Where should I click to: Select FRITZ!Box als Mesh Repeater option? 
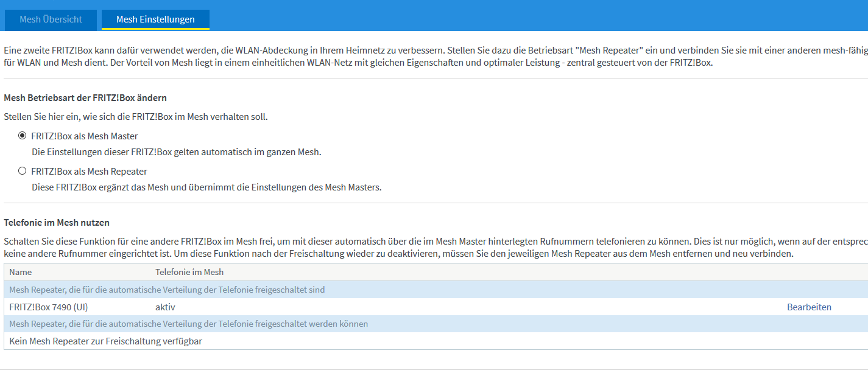(23, 171)
